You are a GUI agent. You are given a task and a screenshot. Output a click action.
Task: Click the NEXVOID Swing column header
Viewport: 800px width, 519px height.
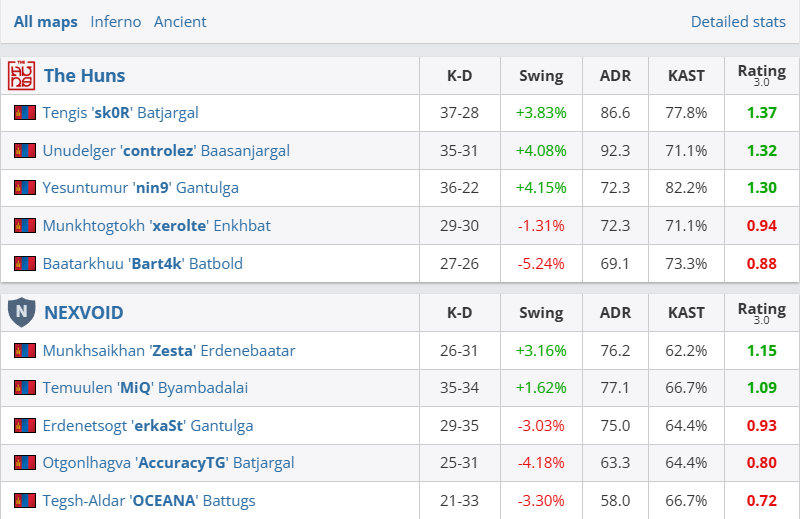click(x=541, y=312)
